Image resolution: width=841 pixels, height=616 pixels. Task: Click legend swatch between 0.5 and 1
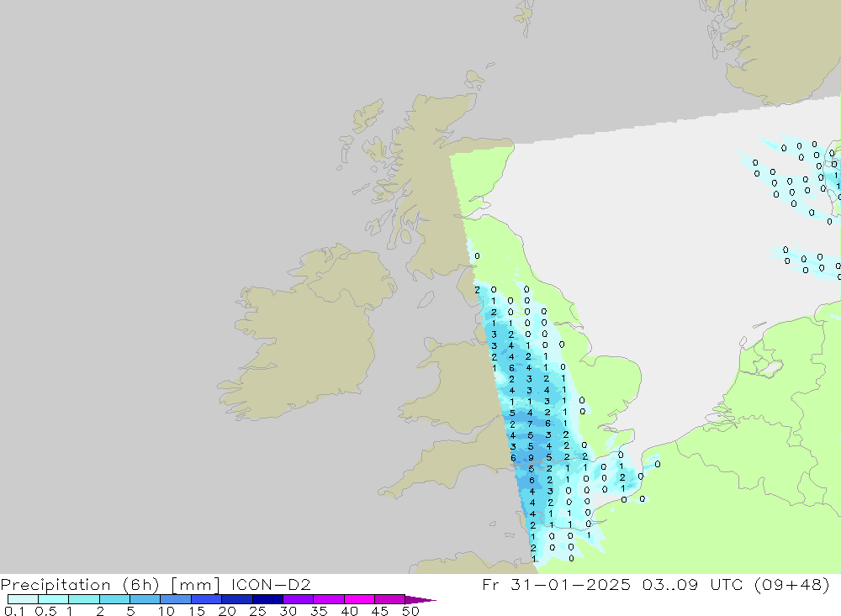coord(53,599)
